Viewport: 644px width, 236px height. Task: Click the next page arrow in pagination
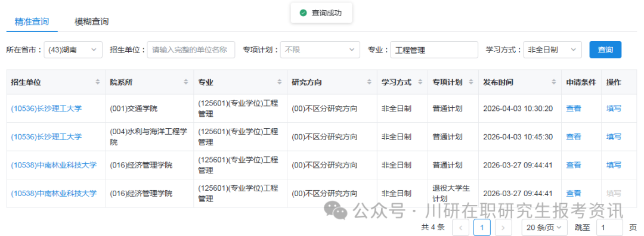pos(503,228)
